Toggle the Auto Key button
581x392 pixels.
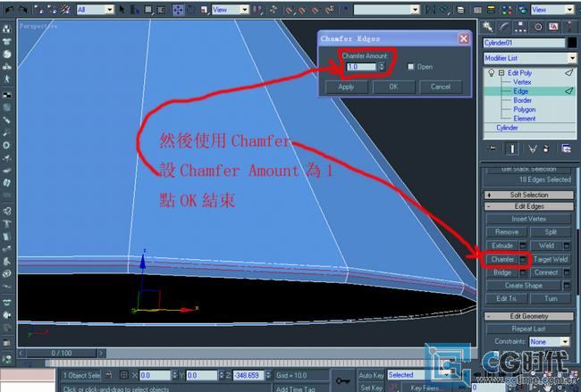point(370,376)
